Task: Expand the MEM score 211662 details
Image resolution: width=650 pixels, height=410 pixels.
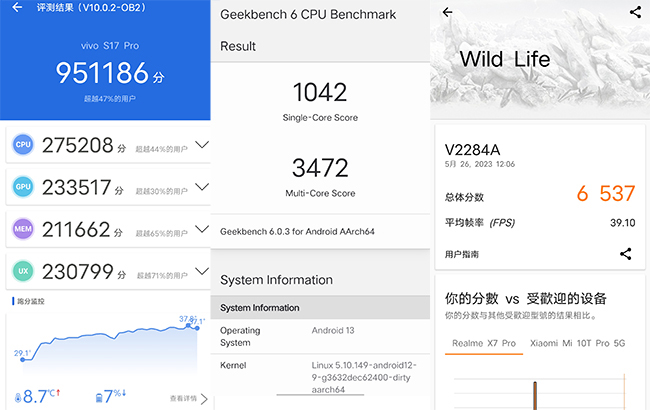Action: [x=202, y=229]
